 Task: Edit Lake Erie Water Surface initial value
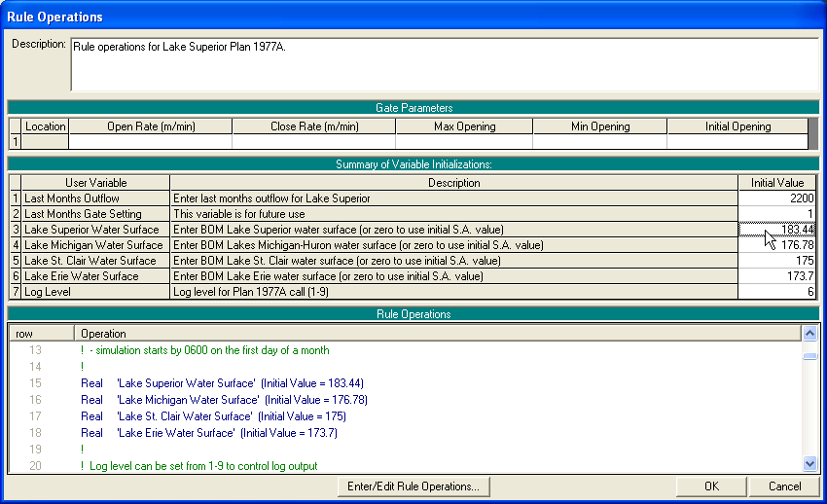(777, 276)
